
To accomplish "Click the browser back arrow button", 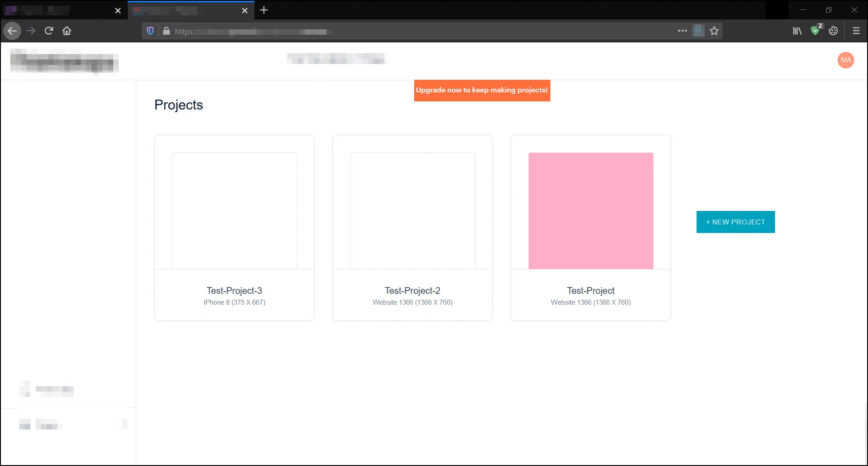I will [x=12, y=31].
